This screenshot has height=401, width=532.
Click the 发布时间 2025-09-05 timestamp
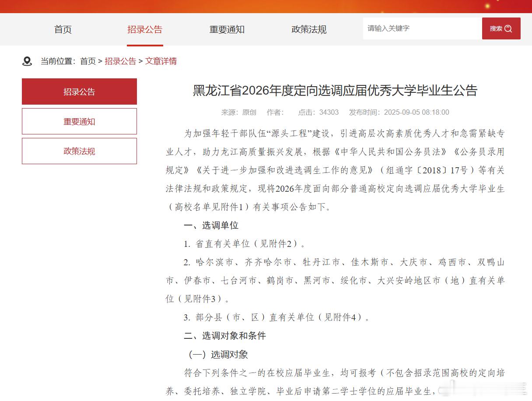[x=399, y=112]
